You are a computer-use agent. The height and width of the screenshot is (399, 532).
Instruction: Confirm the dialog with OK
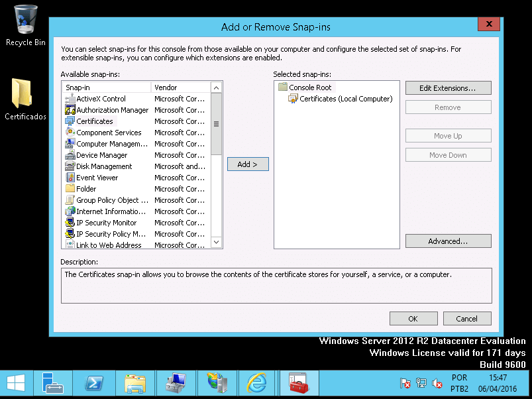[413, 319]
